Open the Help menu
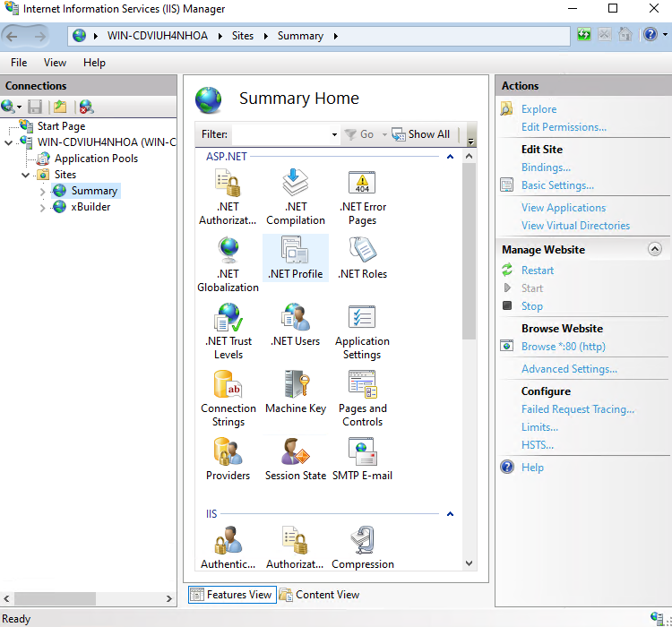This screenshot has height=627, width=672. 94,63
